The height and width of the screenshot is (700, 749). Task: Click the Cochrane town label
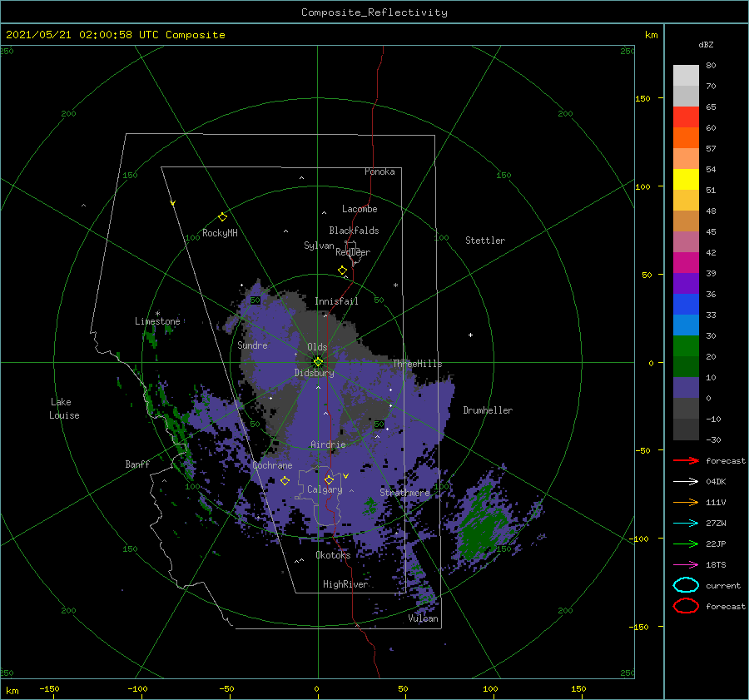(272, 465)
